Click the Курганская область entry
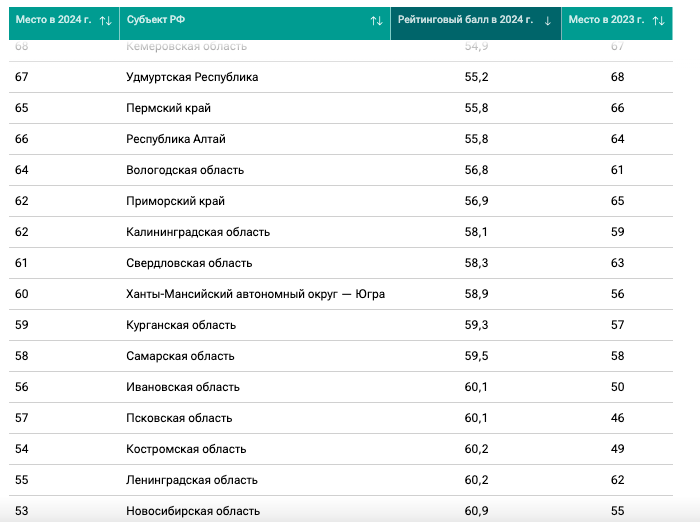This screenshot has width=700, height=524. coord(181,325)
